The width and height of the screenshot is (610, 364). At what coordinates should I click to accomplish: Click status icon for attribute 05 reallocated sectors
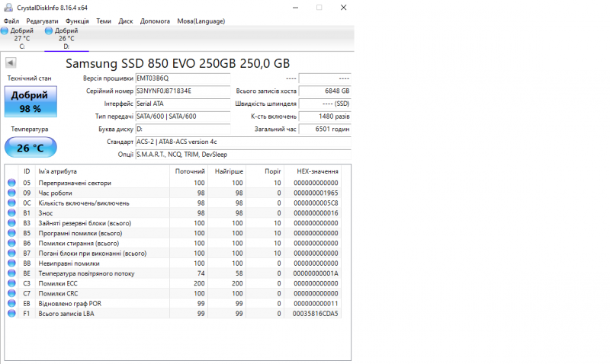[x=11, y=184]
